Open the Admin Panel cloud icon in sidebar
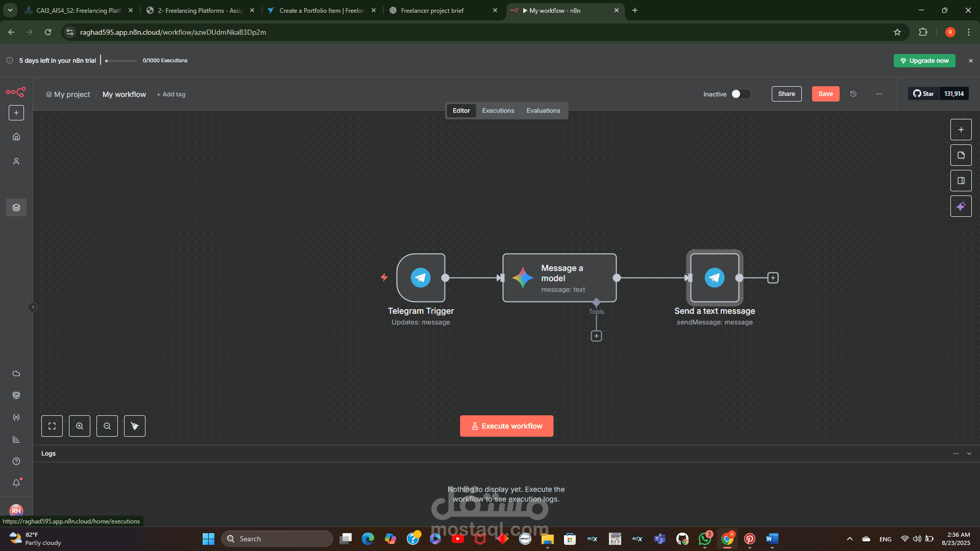The image size is (980, 551). [16, 373]
